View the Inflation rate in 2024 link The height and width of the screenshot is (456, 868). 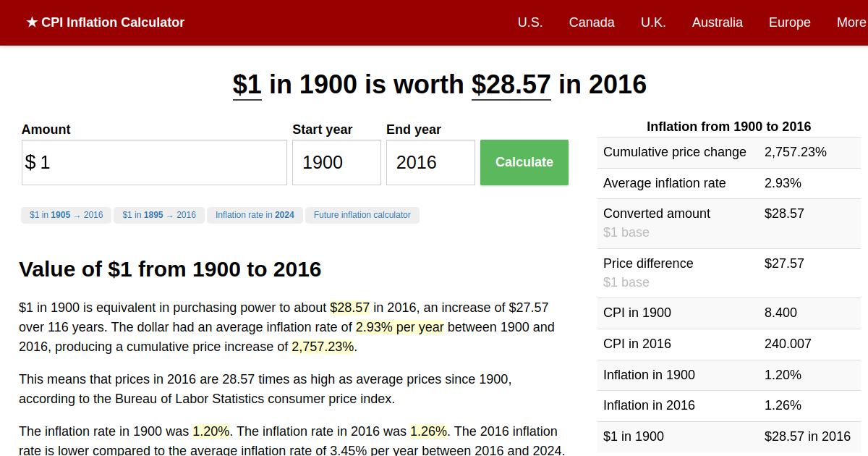[x=255, y=215]
